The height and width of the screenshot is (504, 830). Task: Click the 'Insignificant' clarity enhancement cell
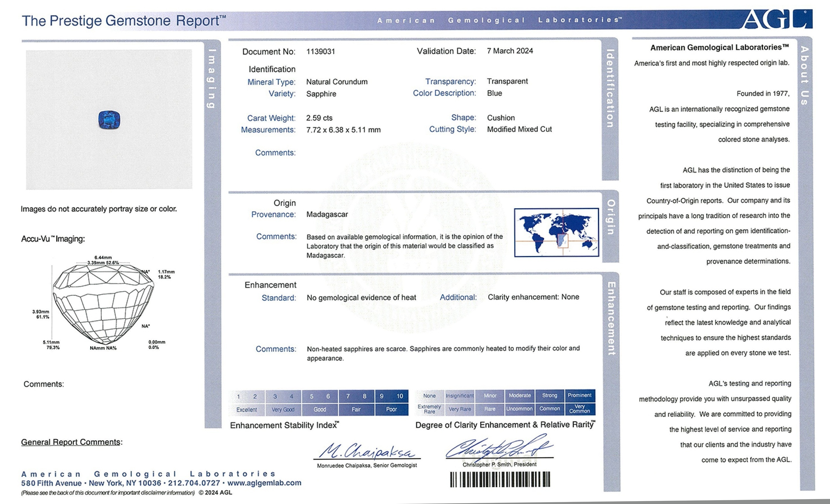coord(460,396)
